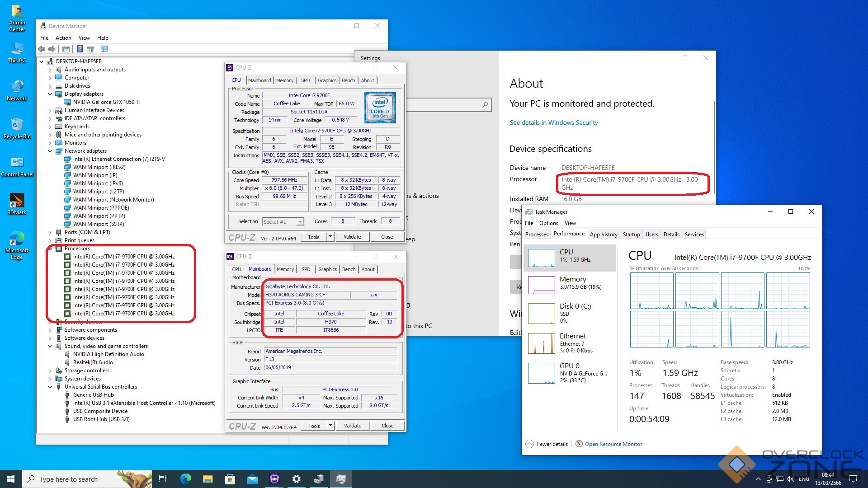Image resolution: width=868 pixels, height=488 pixels.
Task: Click Show/Hide Console Tree toolbar icon
Action: tap(66, 49)
